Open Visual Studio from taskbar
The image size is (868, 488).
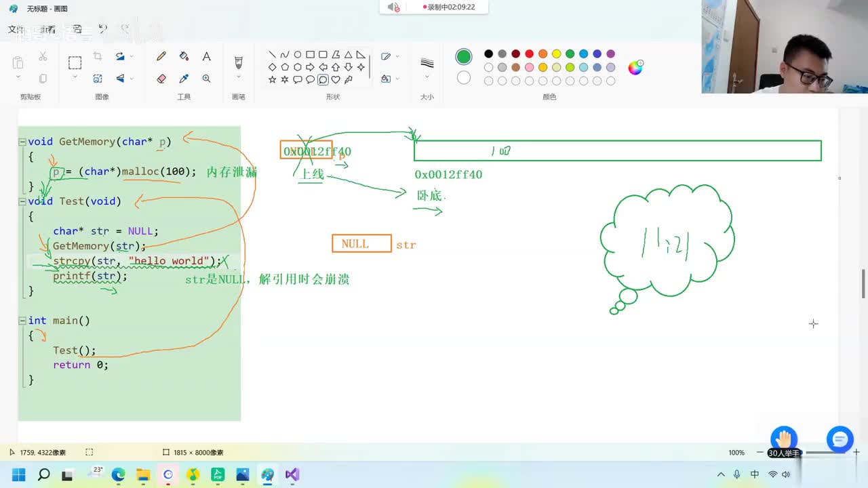292,474
